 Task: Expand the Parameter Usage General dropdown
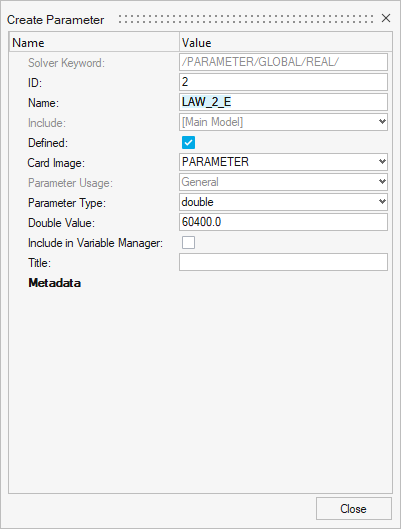click(x=283, y=182)
